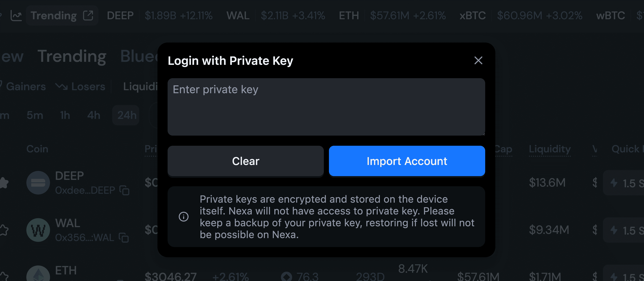Viewport: 644px width, 281px height.
Task: Click the Import Account button
Action: point(407,161)
